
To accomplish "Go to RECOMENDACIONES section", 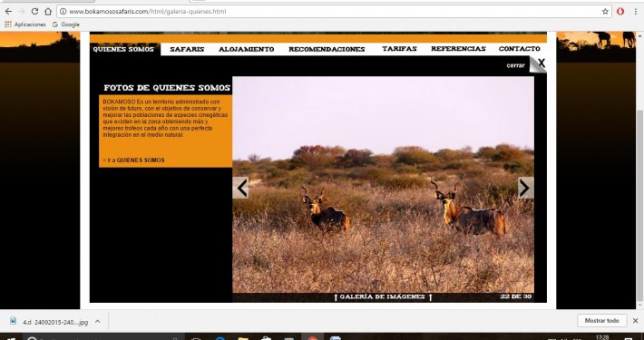I will click(327, 49).
